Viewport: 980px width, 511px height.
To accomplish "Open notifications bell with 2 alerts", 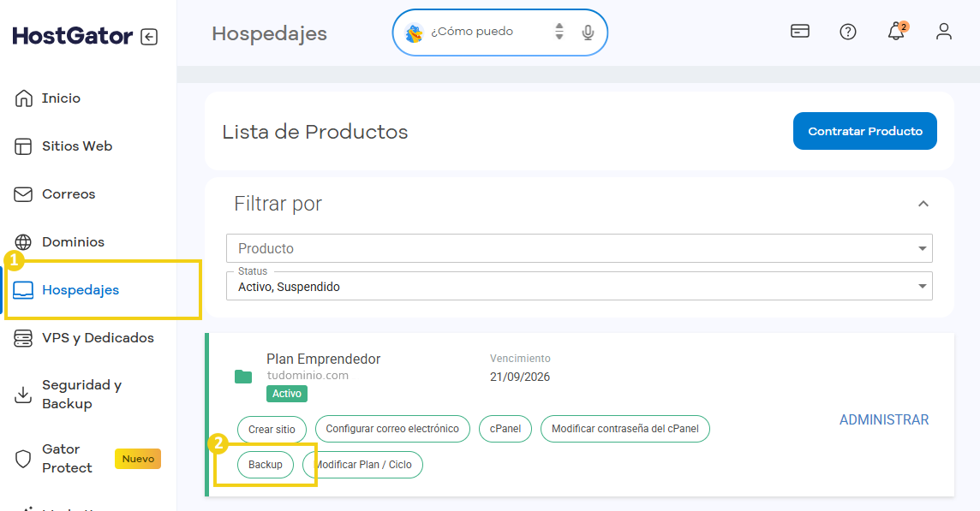I will coord(897,31).
